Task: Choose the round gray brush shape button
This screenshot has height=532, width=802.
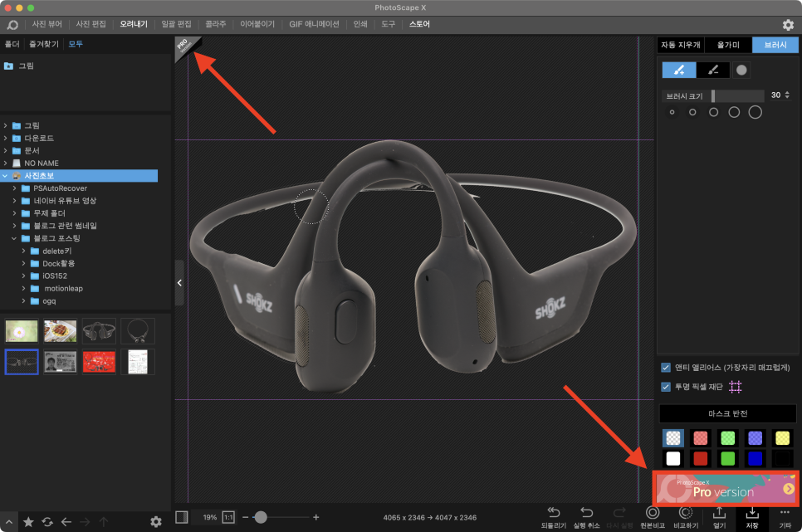Action: (x=741, y=70)
